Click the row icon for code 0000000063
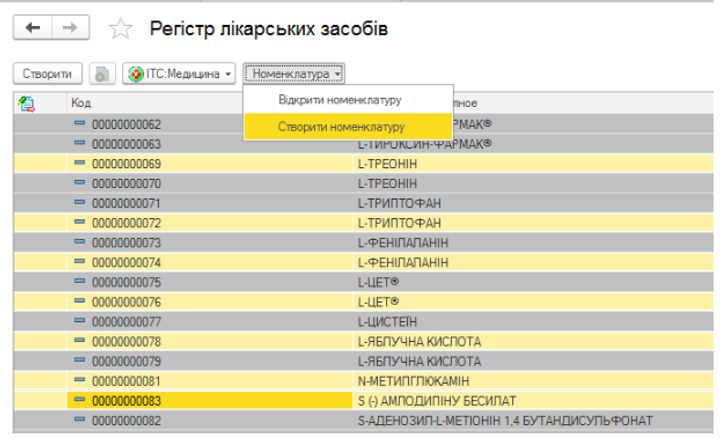 tap(79, 143)
